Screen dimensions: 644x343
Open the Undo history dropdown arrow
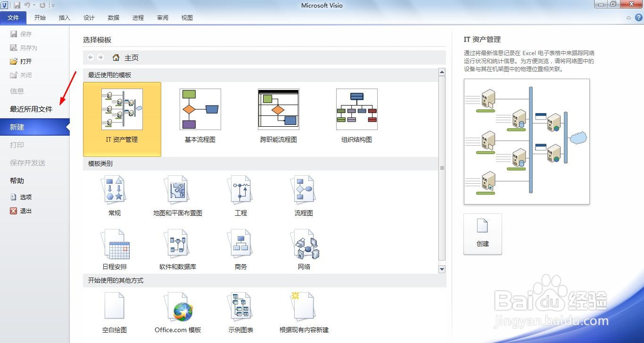tap(34, 5)
